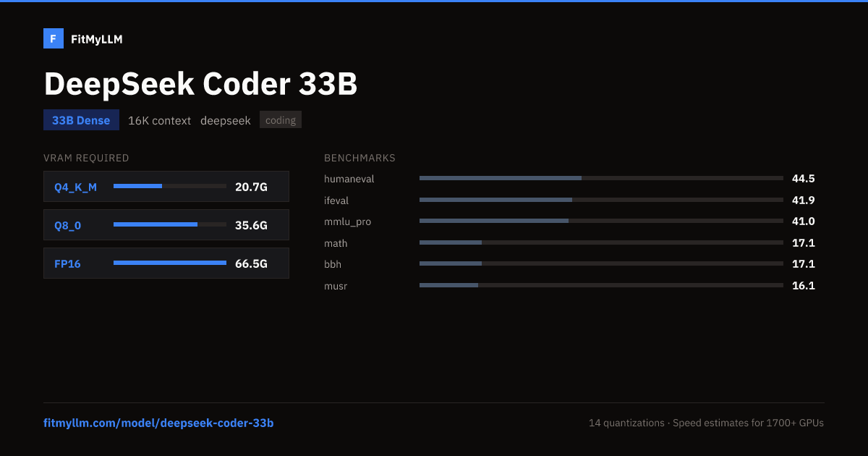Click the VRAM REQUIRED heading
868x456 pixels.
(86, 158)
